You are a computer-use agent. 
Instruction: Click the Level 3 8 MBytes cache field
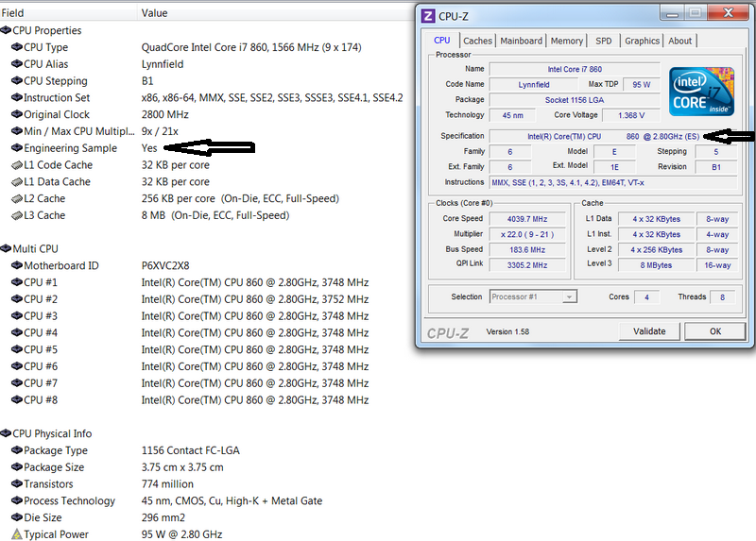(656, 265)
